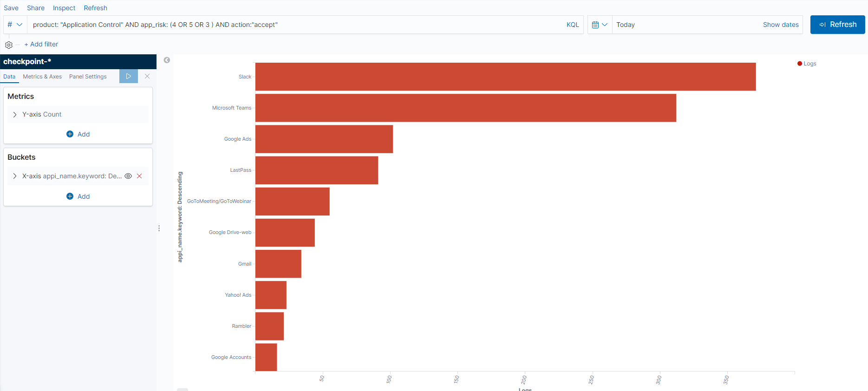This screenshot has width=868, height=391.
Task: Click the 'Google Ads' axis label
Action: click(x=238, y=139)
